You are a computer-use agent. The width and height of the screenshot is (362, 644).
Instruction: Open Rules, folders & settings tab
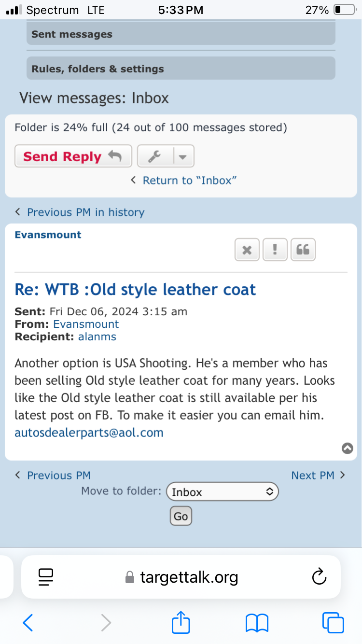click(181, 69)
